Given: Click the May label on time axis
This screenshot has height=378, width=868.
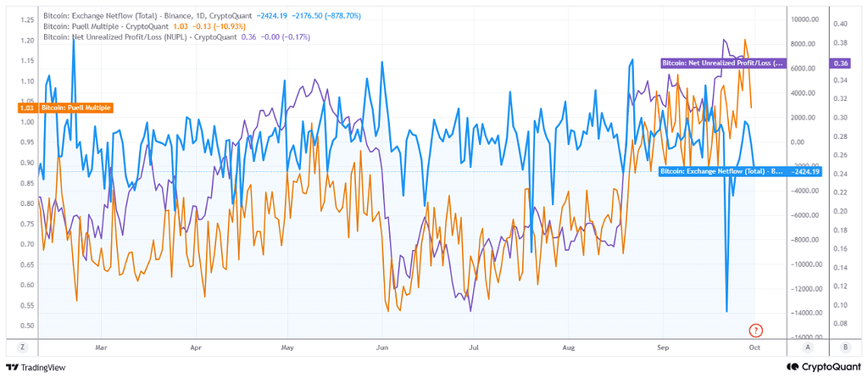Looking at the screenshot, I should click(x=287, y=348).
